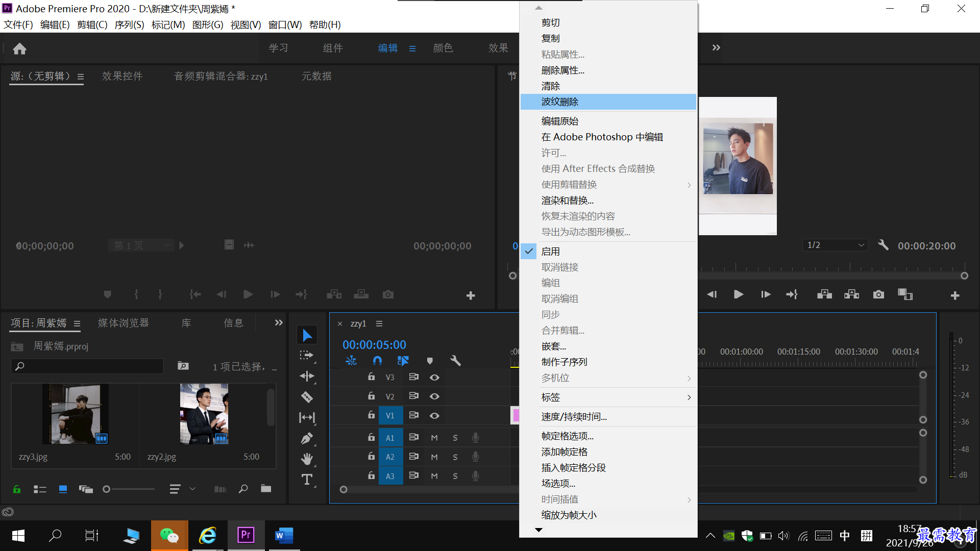Viewport: 980px width, 551px height.
Task: Click program monitor Extract button
Action: click(x=851, y=294)
